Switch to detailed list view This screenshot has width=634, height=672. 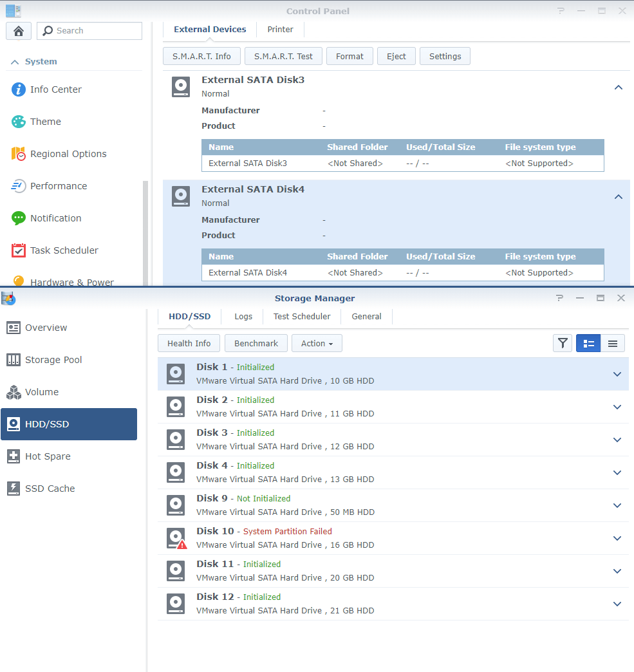[x=588, y=343]
